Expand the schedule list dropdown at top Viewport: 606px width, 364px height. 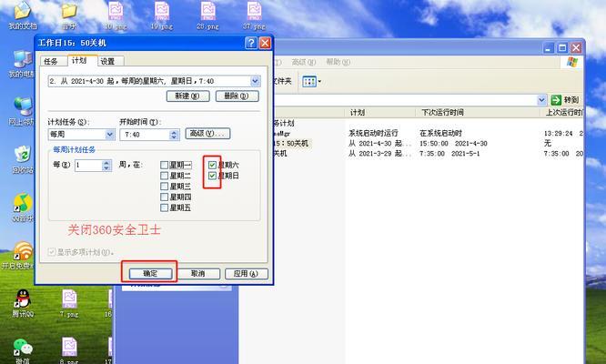tap(255, 81)
